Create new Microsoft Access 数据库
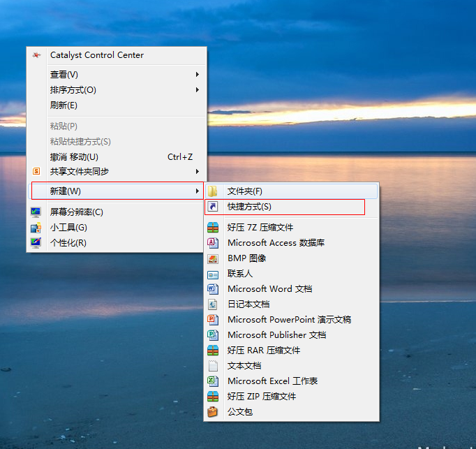 [x=292, y=243]
